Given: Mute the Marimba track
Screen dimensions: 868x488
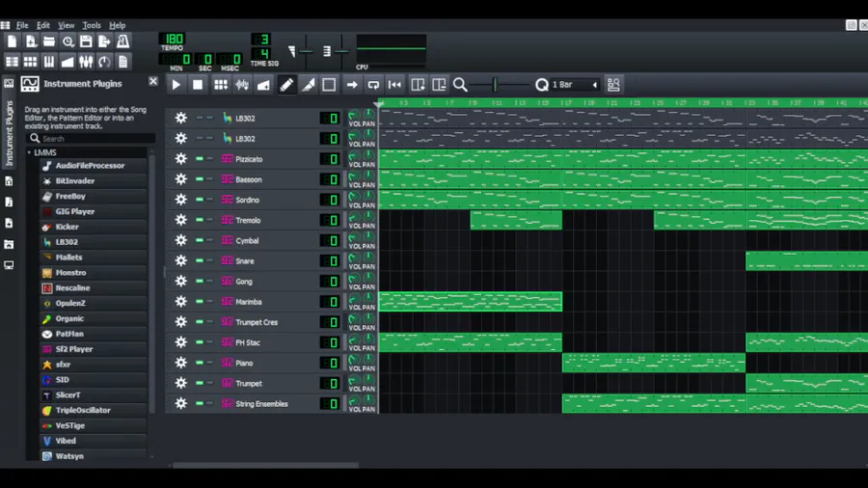Looking at the screenshot, I should (200, 302).
